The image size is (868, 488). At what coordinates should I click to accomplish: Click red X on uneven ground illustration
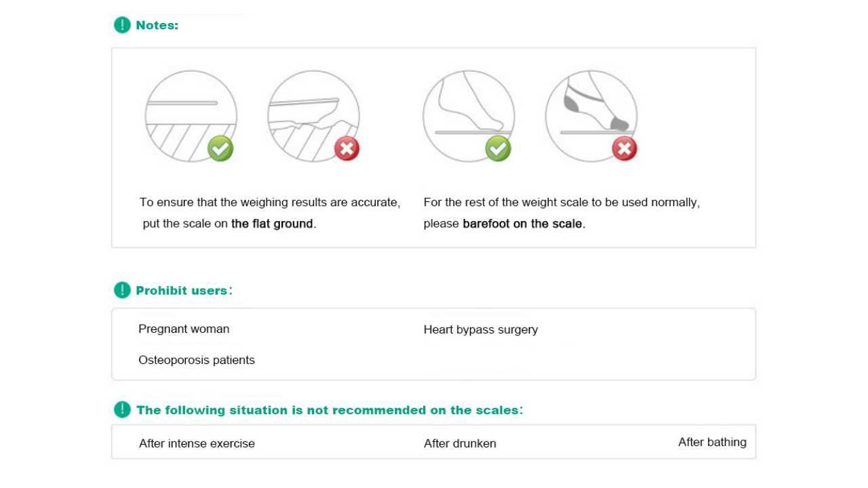point(347,148)
